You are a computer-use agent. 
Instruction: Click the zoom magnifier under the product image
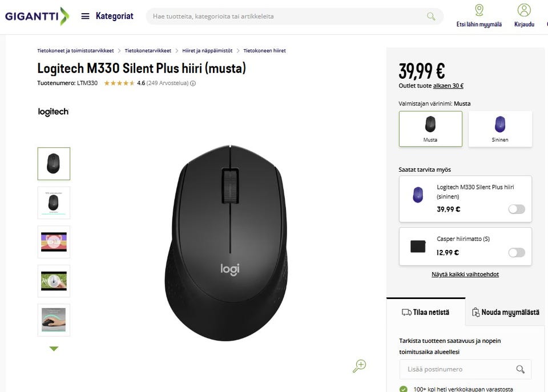[x=359, y=366]
